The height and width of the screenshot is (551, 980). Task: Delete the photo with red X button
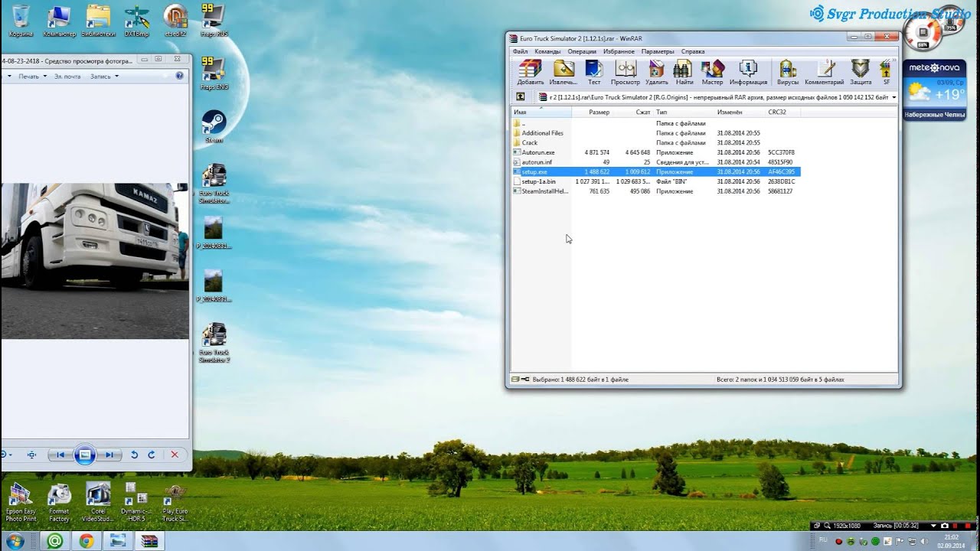(x=175, y=455)
